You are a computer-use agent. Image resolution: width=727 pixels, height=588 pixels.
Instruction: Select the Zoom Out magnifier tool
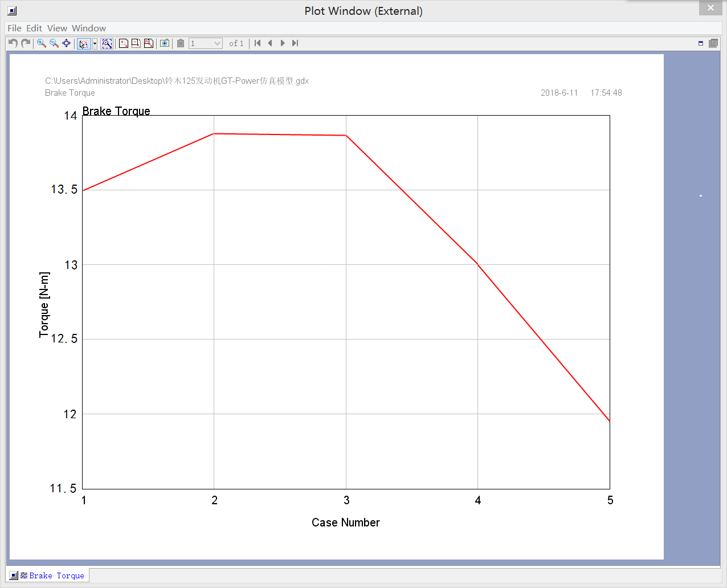point(54,43)
